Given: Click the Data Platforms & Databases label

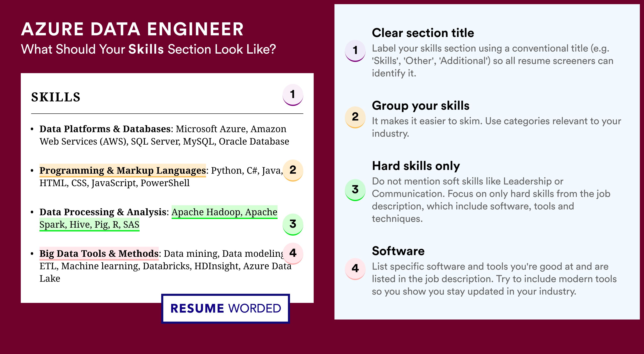Looking at the screenshot, I should [105, 129].
